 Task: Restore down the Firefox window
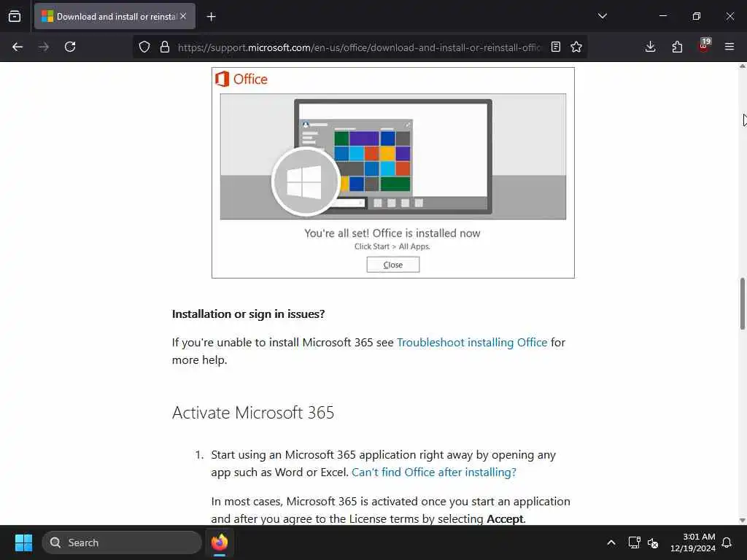tap(697, 16)
